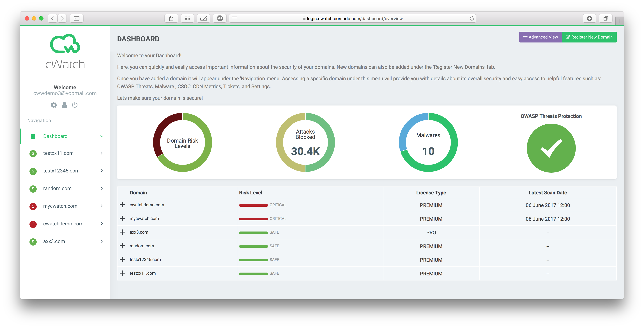Open the settings gear icon under welcome
Viewport: 644px width, 328px height.
[x=54, y=105]
